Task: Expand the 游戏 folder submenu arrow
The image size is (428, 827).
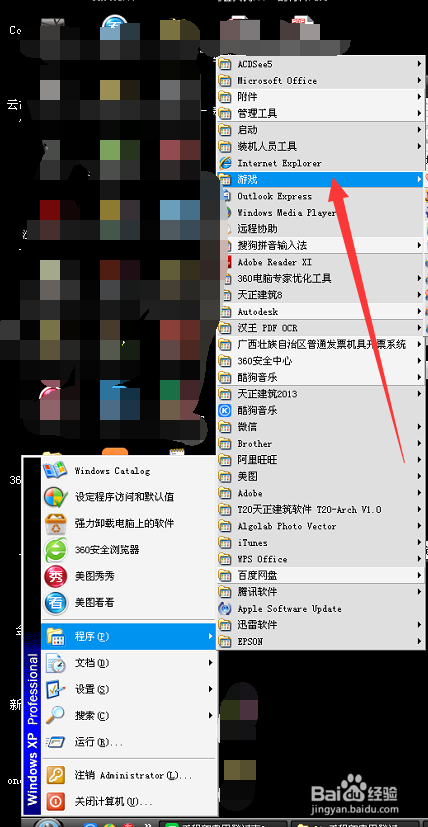Action: pyautogui.click(x=419, y=179)
